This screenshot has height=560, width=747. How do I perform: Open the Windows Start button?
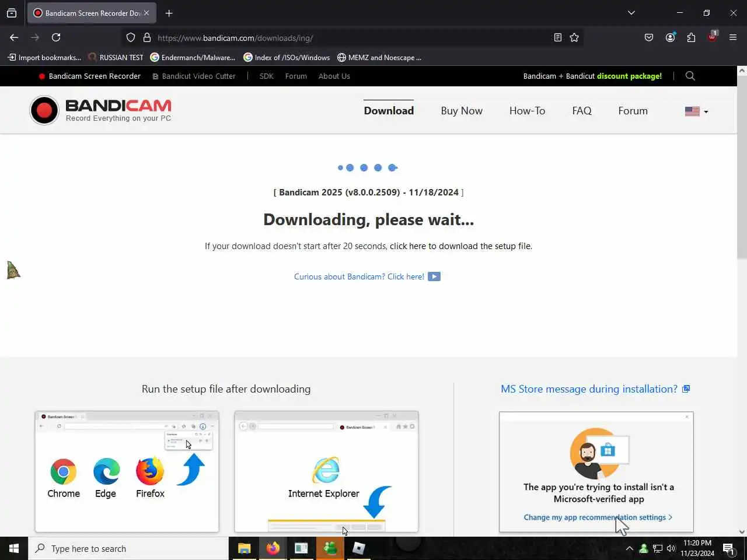(14, 548)
